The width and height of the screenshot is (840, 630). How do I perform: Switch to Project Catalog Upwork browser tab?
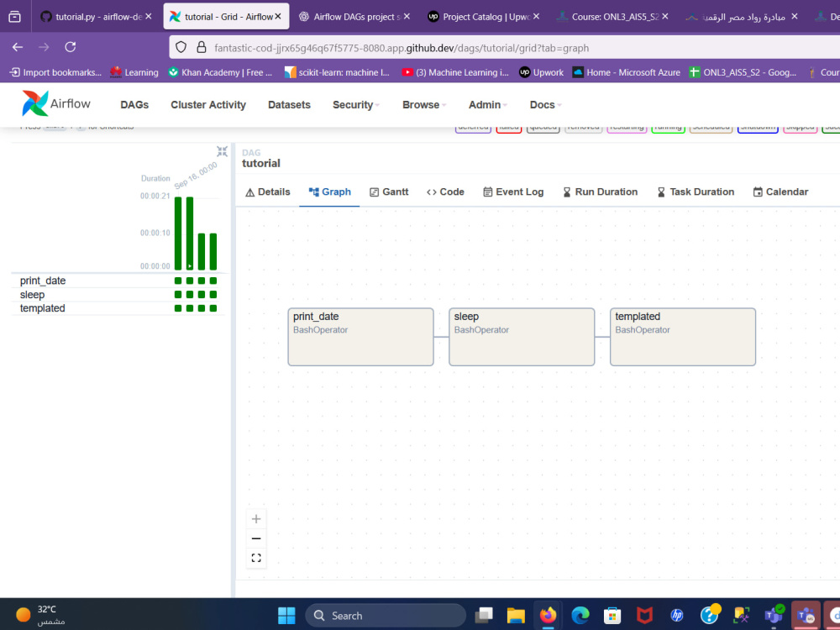[479, 17]
